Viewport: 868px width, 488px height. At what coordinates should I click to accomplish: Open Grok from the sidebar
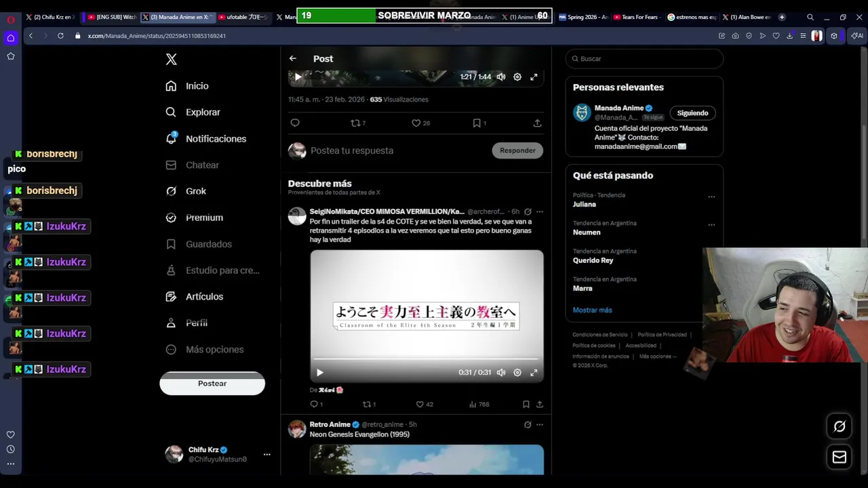click(186, 191)
